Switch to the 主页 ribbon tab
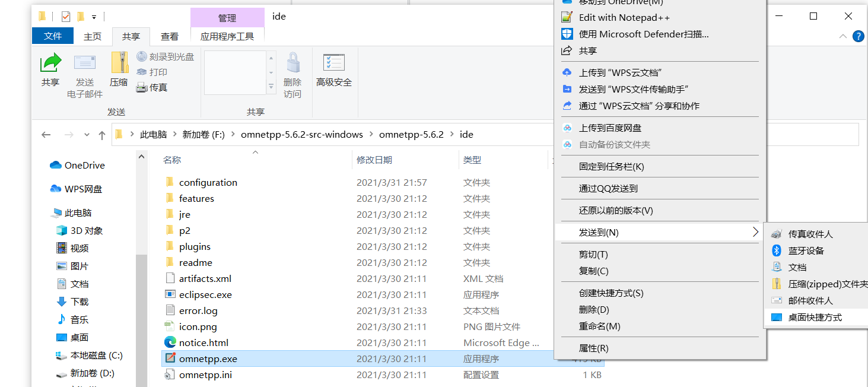The height and width of the screenshot is (387, 868). [x=93, y=36]
